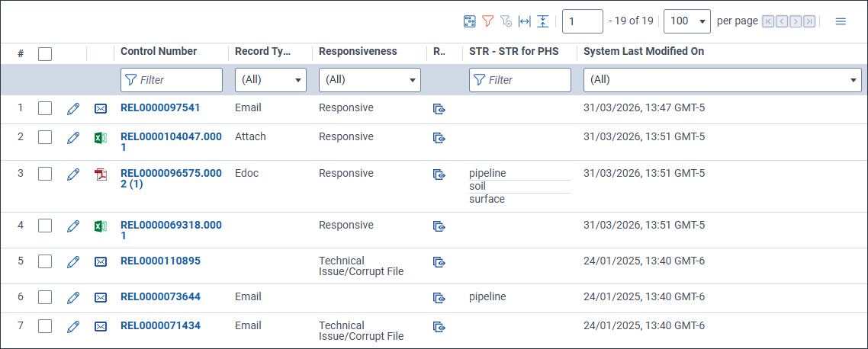Click Excel file icon for REL0000104047.0001
Viewport: 868px width, 349px height.
[x=100, y=138]
